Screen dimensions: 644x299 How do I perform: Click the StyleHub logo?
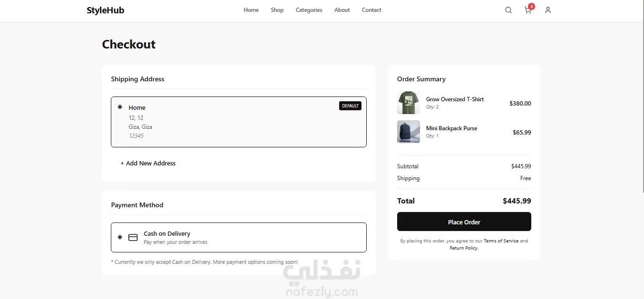pyautogui.click(x=106, y=10)
